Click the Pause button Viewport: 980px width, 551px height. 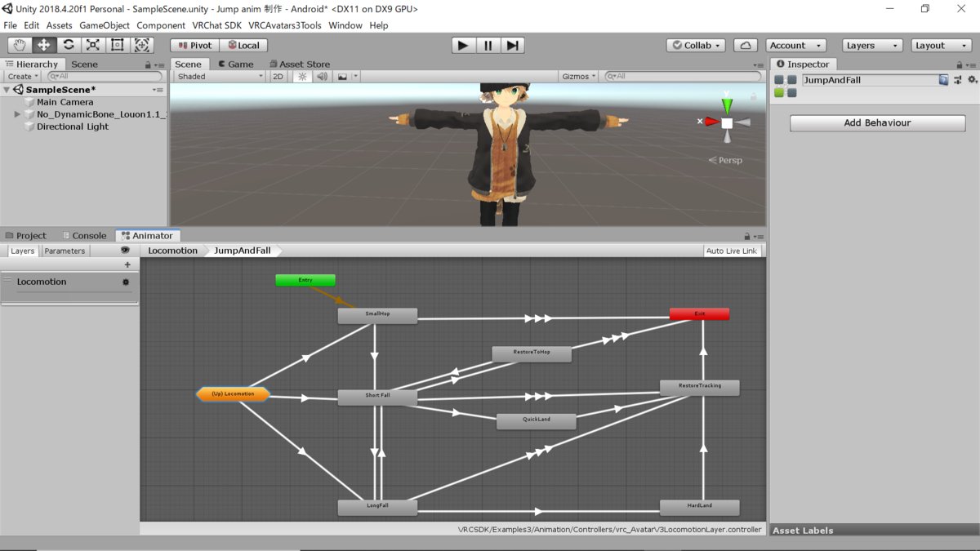(x=488, y=46)
